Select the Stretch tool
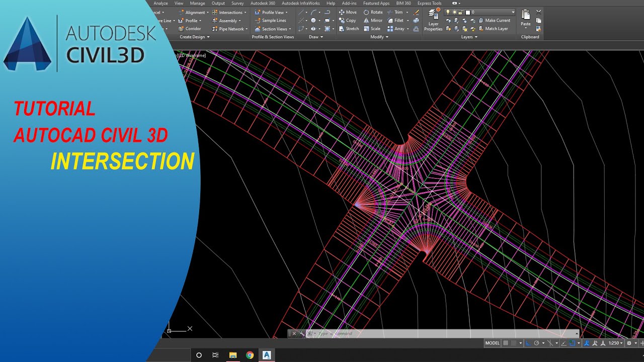644x362 pixels. pos(348,29)
